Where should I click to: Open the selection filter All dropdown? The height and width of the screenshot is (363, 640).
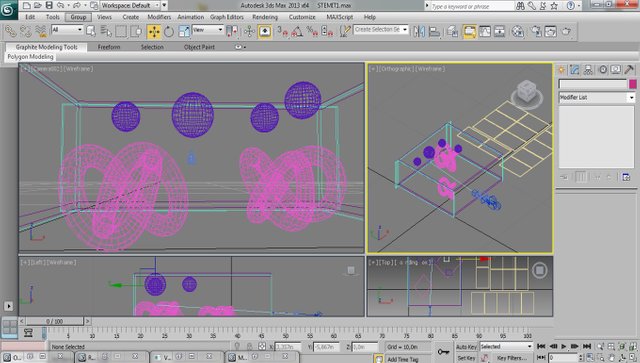pos(67,29)
